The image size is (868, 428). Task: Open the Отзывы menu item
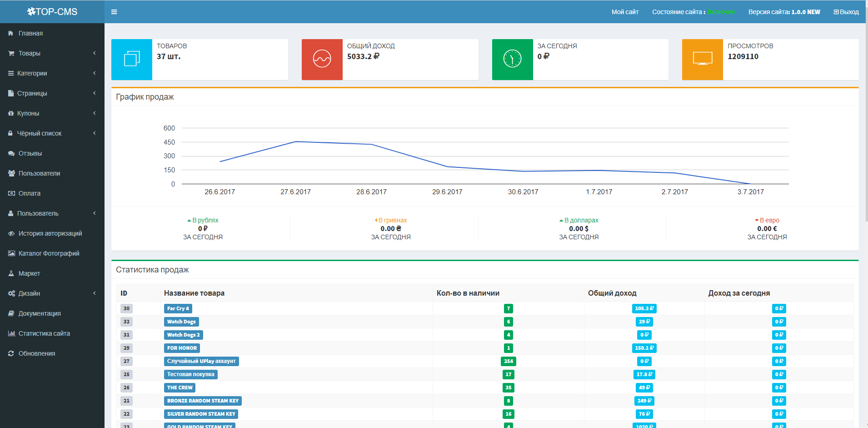[x=52, y=153]
